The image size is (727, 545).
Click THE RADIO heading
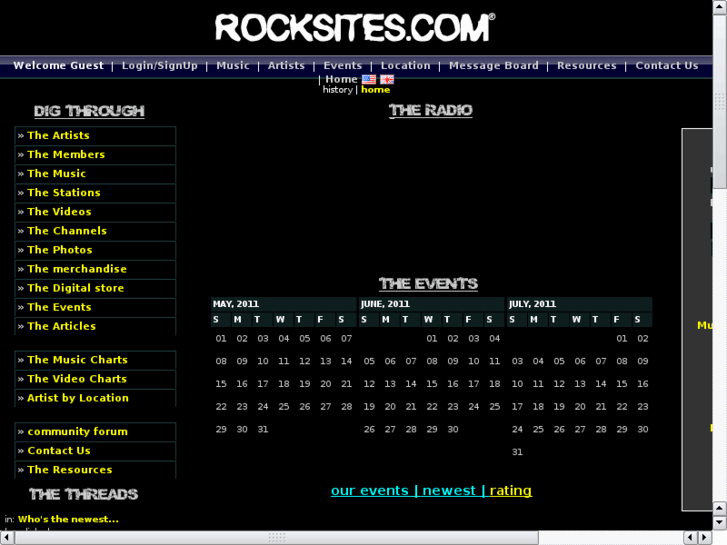tap(431, 110)
